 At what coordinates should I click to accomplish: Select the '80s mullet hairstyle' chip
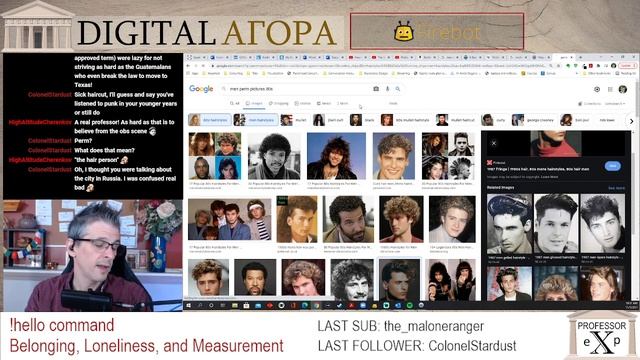pos(406,120)
